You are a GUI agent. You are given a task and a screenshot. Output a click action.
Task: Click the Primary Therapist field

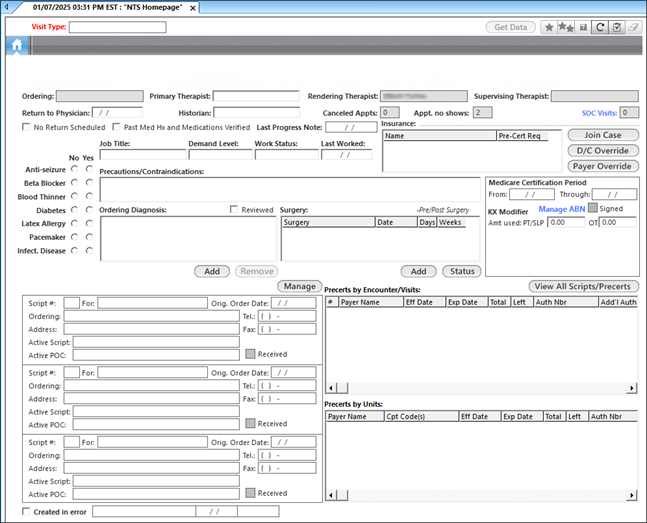point(256,96)
